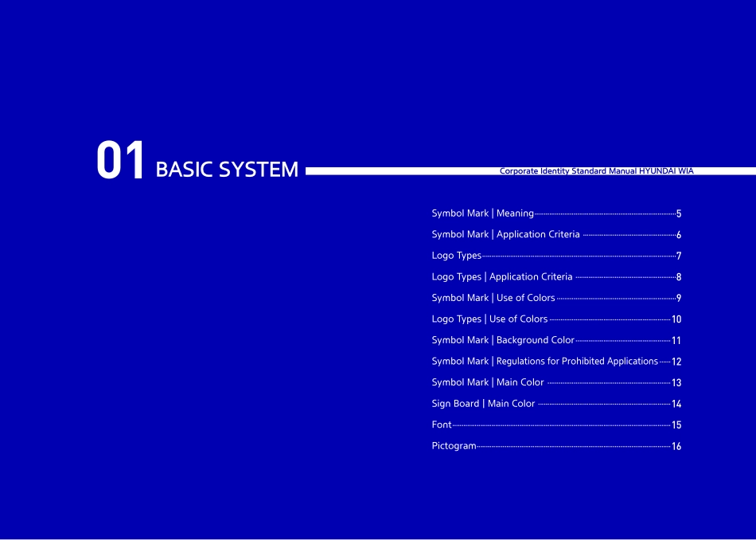Open the "Symbol Mark | Meaning" entry
Screen dimensions: 756x540
tap(482, 213)
